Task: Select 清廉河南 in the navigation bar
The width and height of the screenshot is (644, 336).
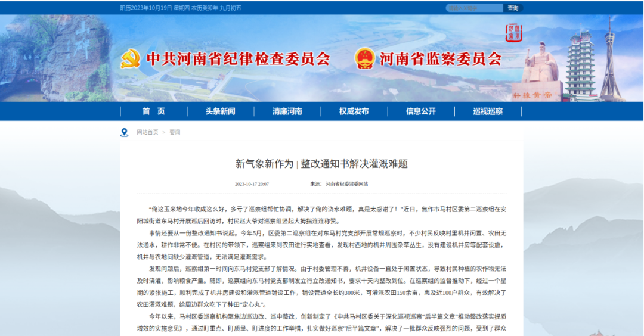Action: 287,111
